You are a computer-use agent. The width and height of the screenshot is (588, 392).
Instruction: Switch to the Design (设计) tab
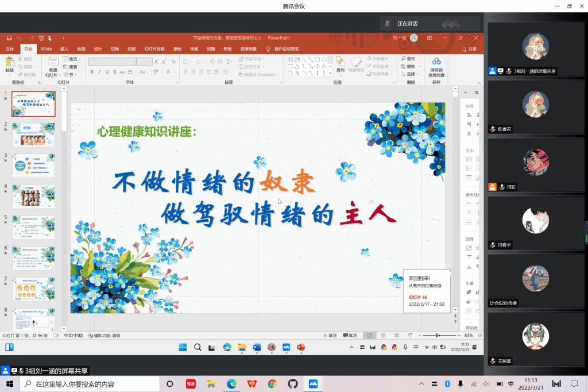[x=98, y=49]
